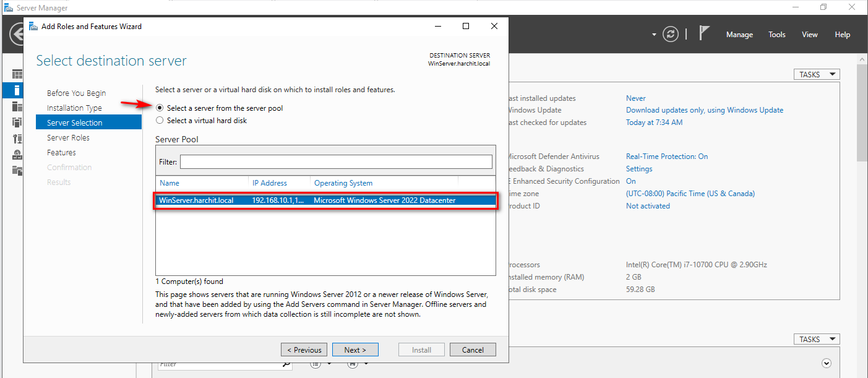Click the Server Manager refresh icon
The image size is (868, 378).
tap(671, 35)
